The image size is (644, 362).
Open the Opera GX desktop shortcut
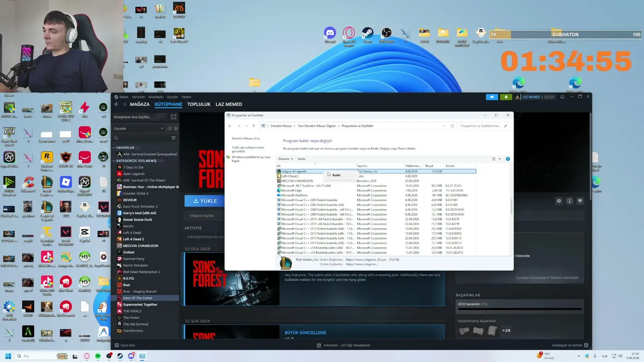point(349,35)
